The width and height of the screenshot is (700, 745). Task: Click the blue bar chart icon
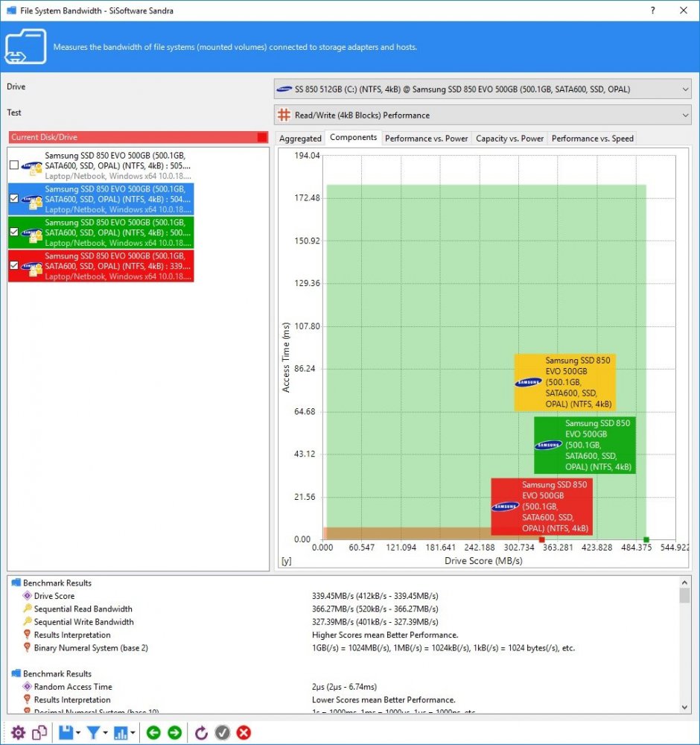[x=121, y=732]
